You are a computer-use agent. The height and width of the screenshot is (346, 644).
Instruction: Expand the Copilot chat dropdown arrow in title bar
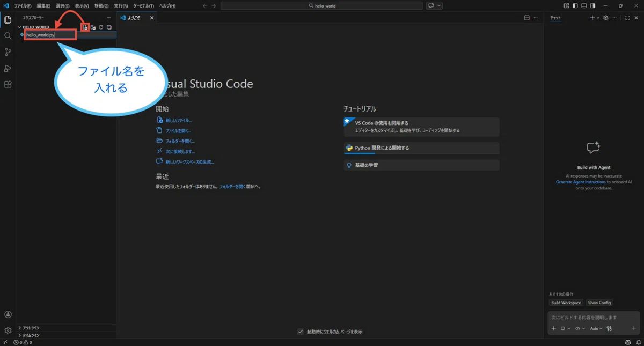[439, 6]
